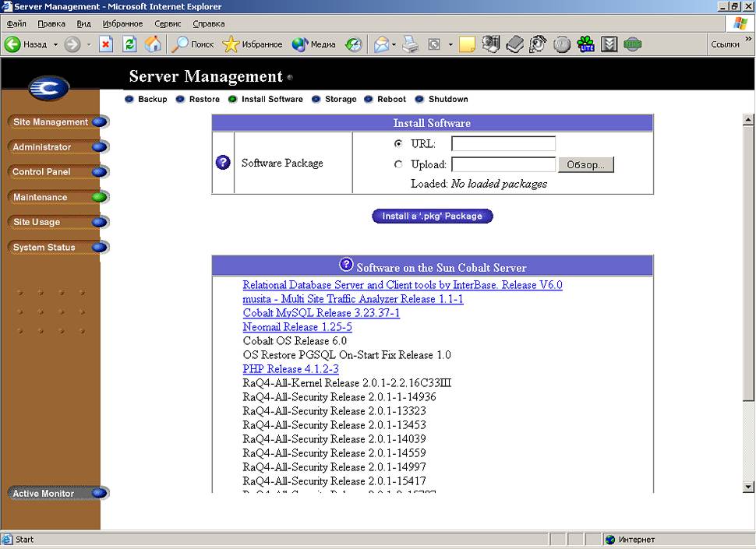This screenshot has height=549, width=756.
Task: Open the Forward button history dropdown arrow
Action: [x=89, y=44]
